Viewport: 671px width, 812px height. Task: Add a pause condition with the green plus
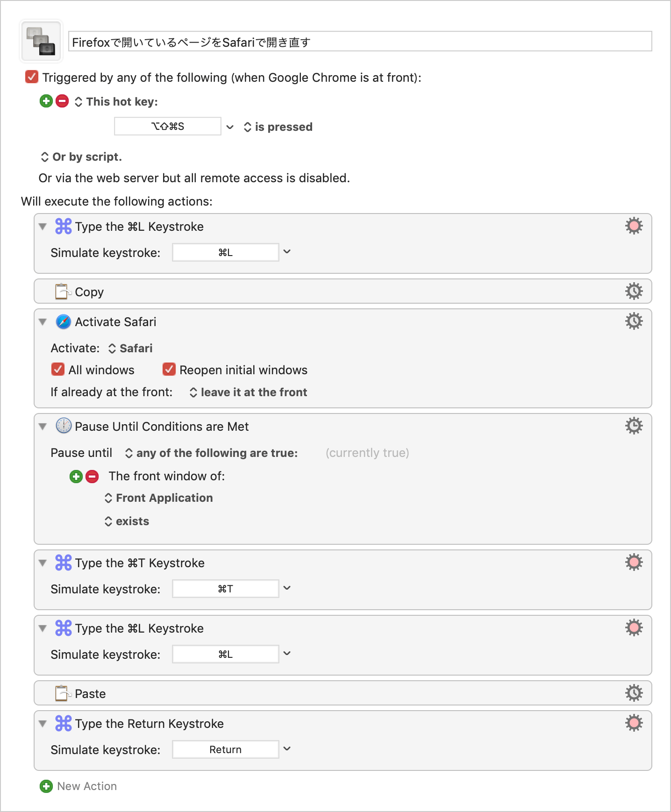point(76,477)
